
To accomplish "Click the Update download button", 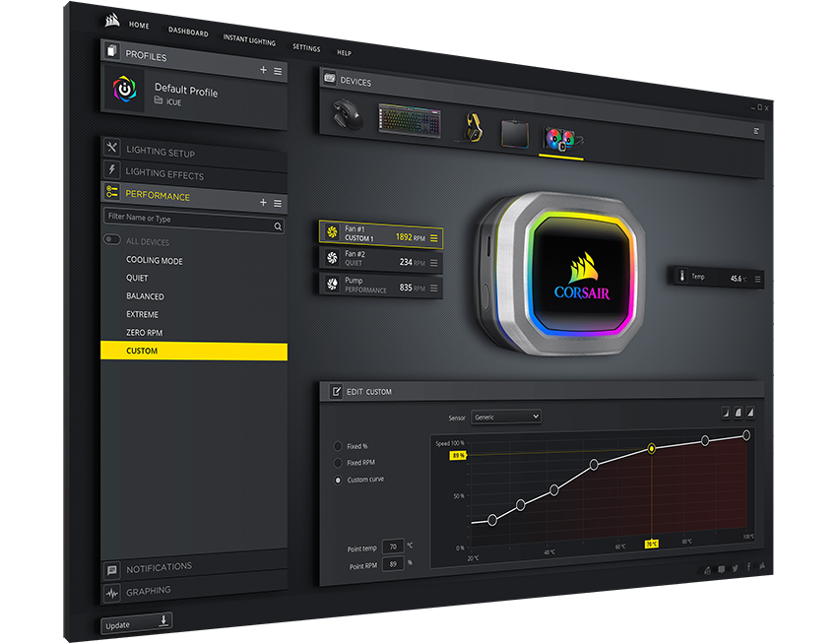I will (137, 623).
